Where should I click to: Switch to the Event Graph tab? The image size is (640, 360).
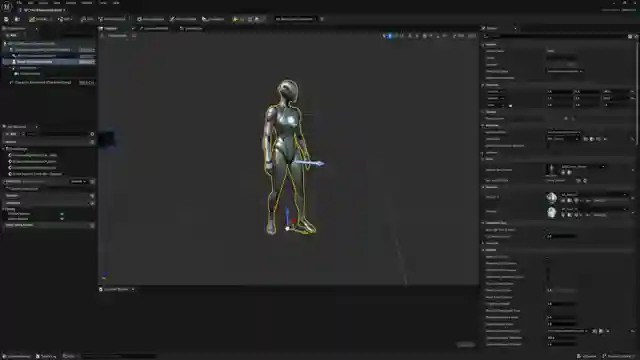(191, 29)
